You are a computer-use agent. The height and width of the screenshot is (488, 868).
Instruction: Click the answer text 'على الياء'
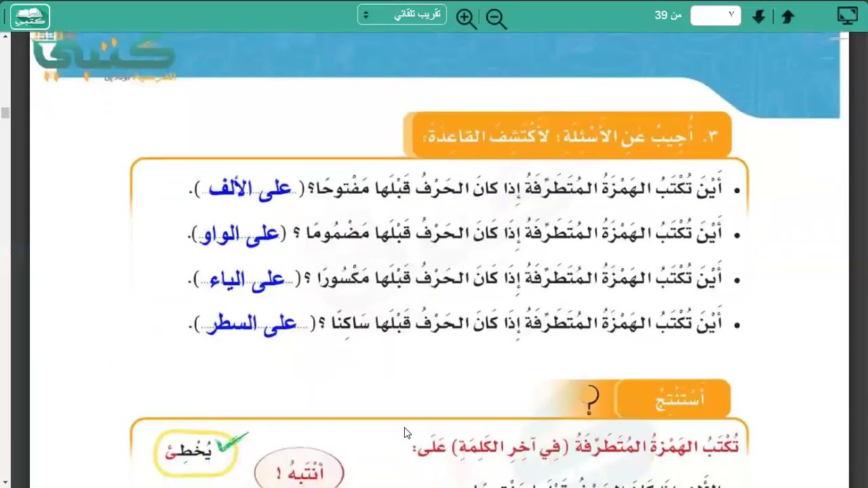pyautogui.click(x=247, y=279)
